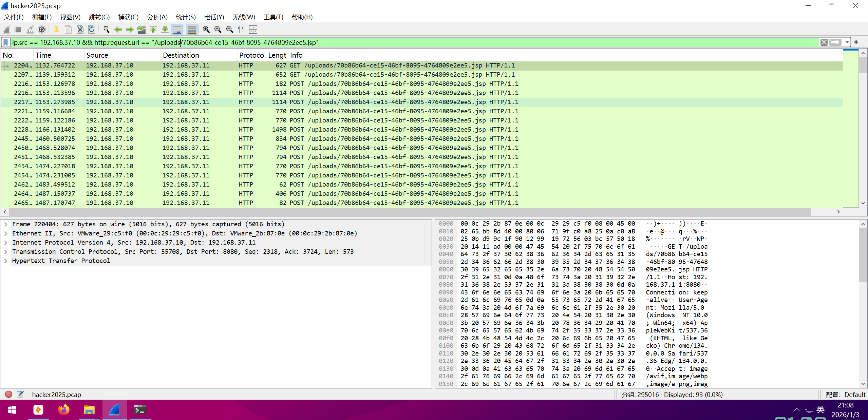Screen dimensions: 868x420
Task: Toggle display filter bookmark icon
Action: [x=6, y=42]
